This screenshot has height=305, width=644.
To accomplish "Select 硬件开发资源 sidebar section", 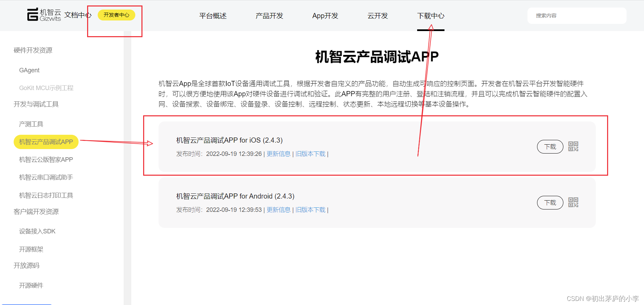I will pyautogui.click(x=33, y=50).
